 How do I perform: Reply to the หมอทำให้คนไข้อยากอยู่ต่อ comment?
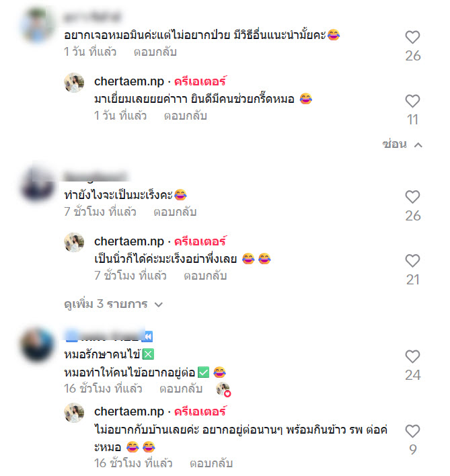(x=181, y=389)
